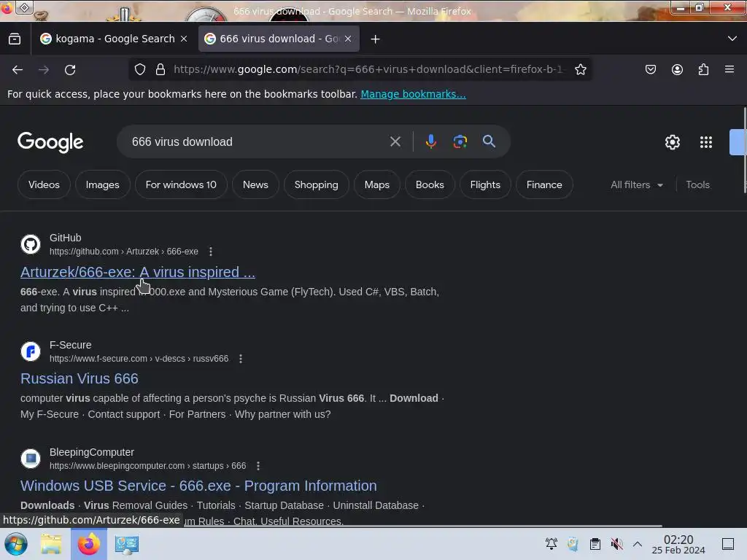The height and width of the screenshot is (560, 747).
Task: Select the 666 virus download tab
Action: click(x=279, y=39)
